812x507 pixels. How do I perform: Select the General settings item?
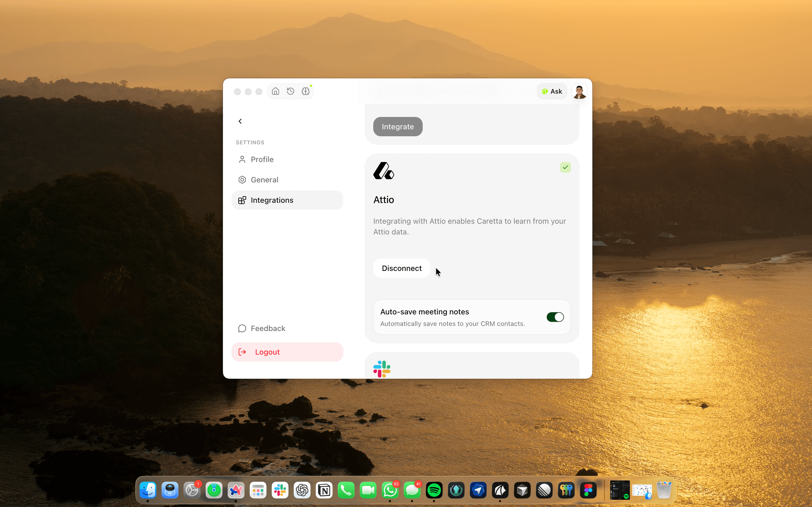[264, 180]
